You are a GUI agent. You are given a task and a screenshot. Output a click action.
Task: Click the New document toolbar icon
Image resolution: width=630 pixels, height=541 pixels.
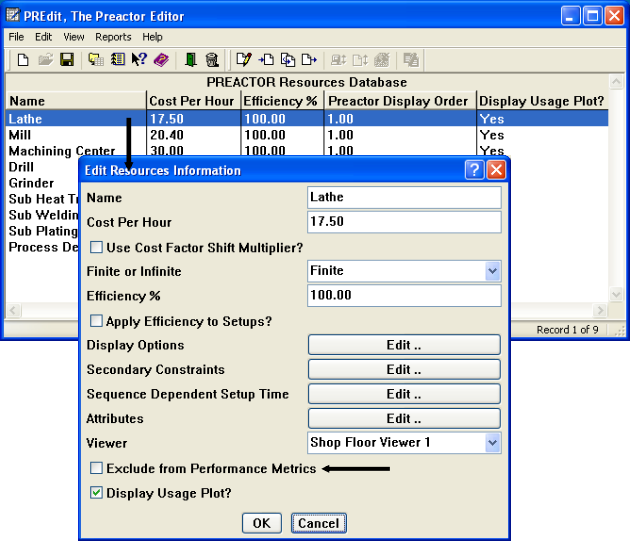(23, 60)
